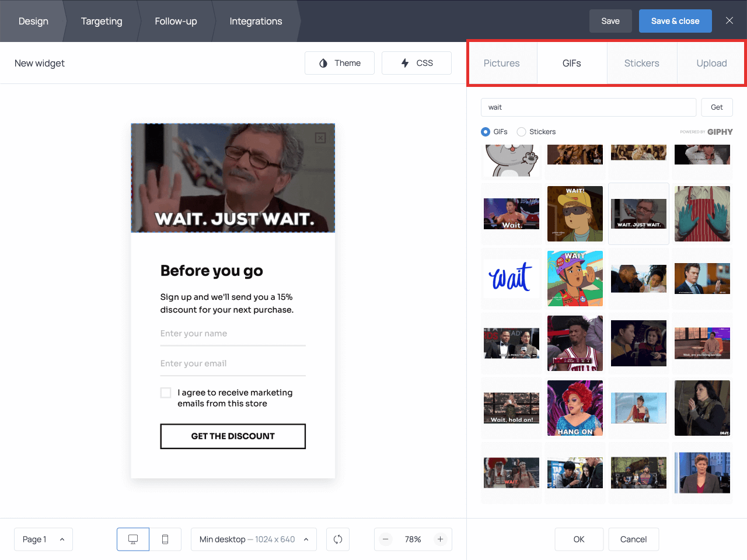Image resolution: width=747 pixels, height=560 pixels.
Task: Switch to desktop preview mode
Action: click(132, 539)
